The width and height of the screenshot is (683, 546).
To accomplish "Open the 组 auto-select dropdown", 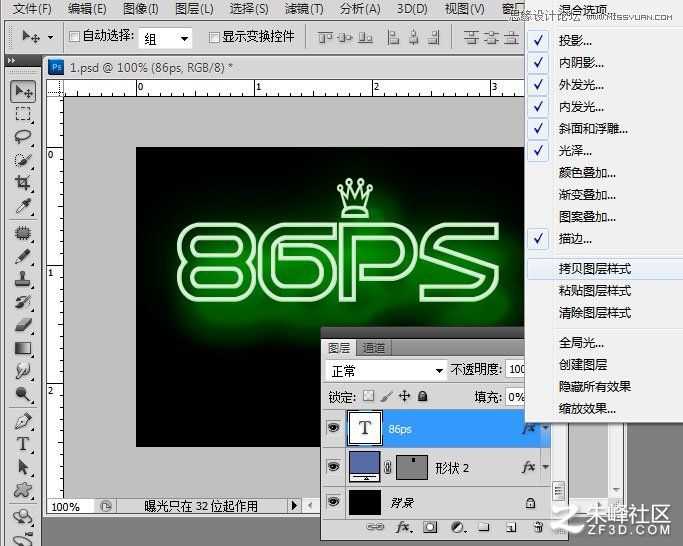I will 166,38.
